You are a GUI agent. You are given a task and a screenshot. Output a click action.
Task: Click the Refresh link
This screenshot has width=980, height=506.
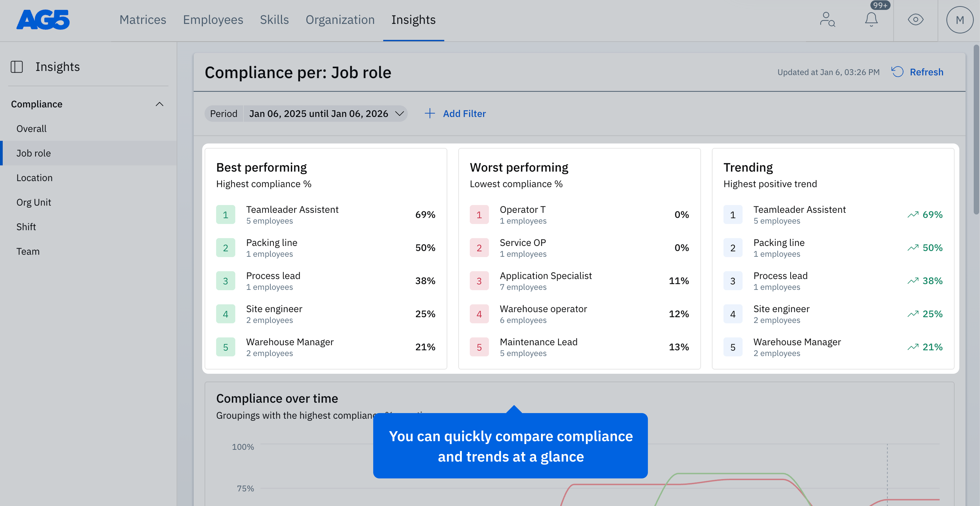(x=926, y=72)
